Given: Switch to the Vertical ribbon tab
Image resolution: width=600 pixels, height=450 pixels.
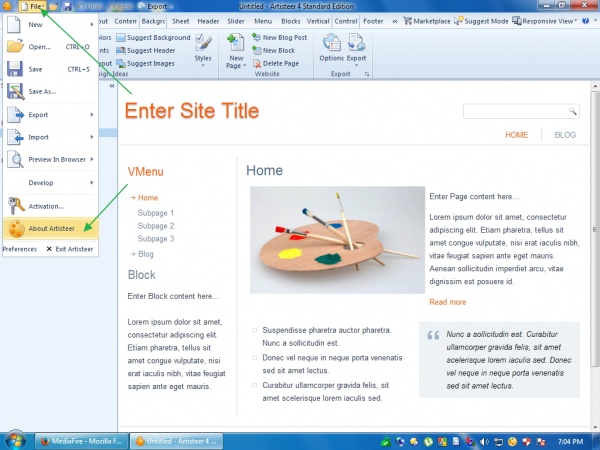Looking at the screenshot, I should click(x=318, y=21).
